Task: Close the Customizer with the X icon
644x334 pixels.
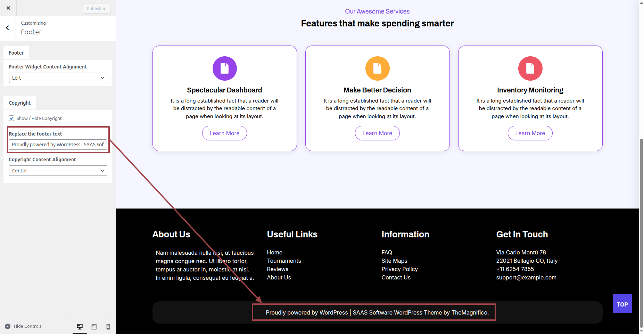Action: coord(8,8)
